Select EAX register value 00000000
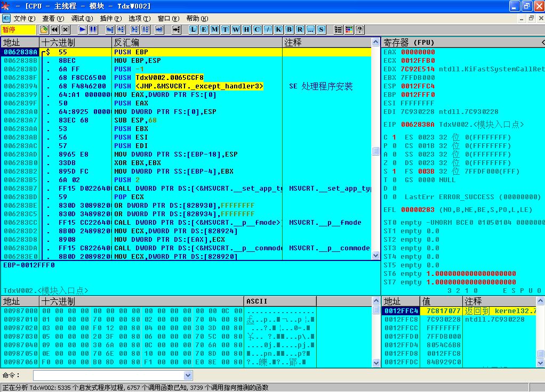 click(x=418, y=52)
